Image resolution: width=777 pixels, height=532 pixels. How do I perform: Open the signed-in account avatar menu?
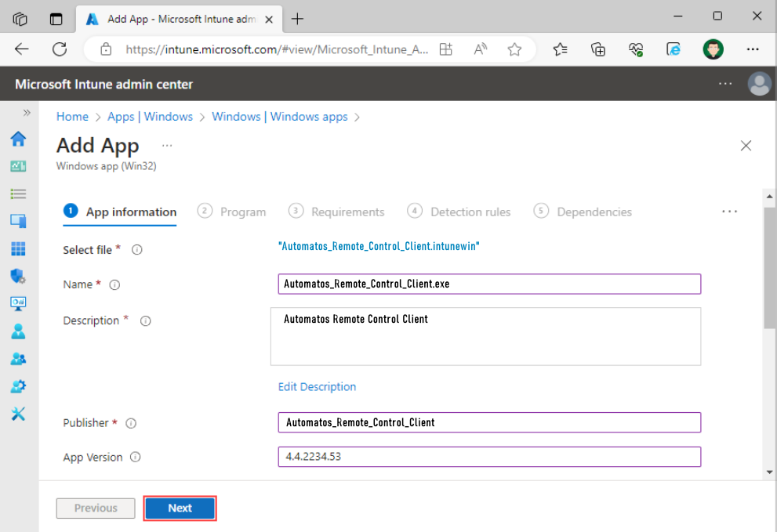(x=759, y=84)
